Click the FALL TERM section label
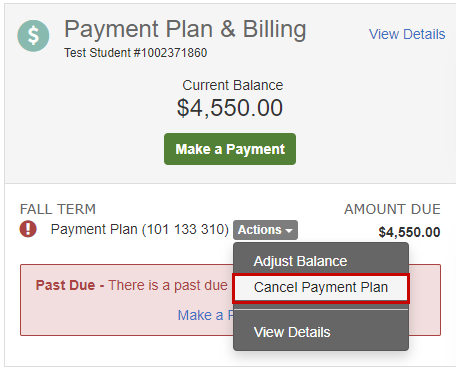Viewport: 460px width, 368px height. [x=58, y=209]
